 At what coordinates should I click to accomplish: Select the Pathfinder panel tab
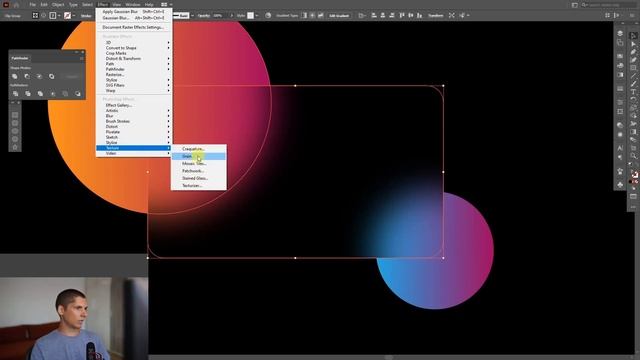20,58
